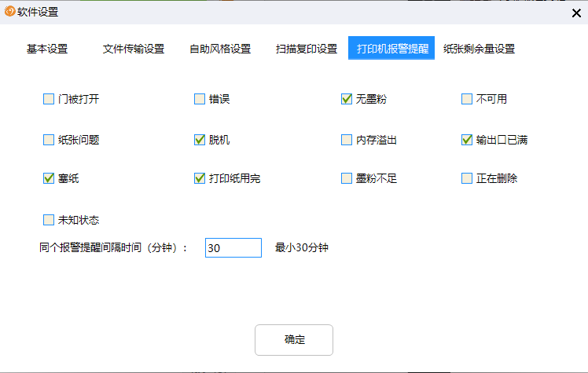Tick the 正在删除 checkbox
Viewport: 588px width, 373px height.
click(x=467, y=178)
